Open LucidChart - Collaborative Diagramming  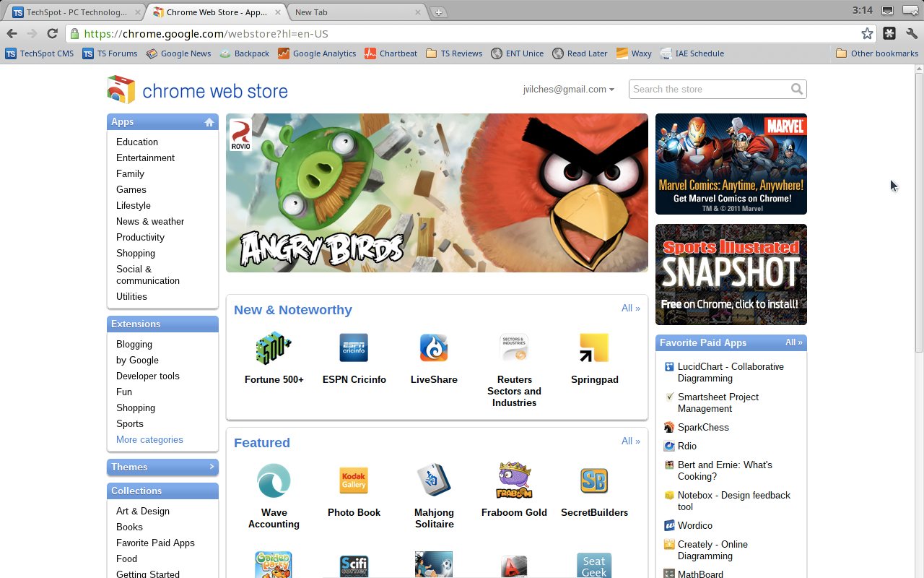click(x=731, y=372)
